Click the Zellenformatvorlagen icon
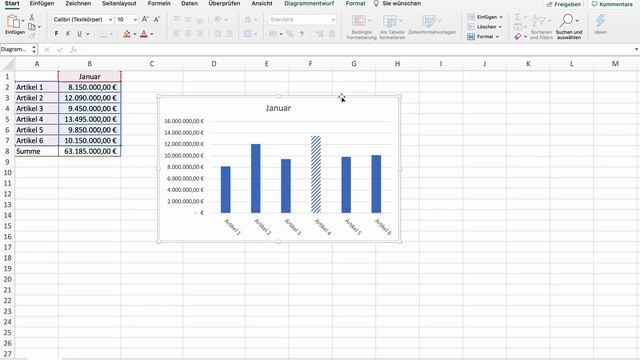Screen dimensions: 640x360 click(x=429, y=21)
